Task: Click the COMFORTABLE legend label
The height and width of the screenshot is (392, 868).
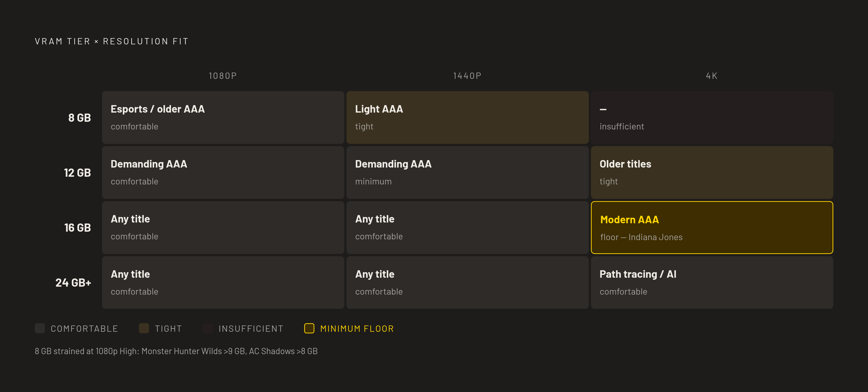Action: pos(84,329)
